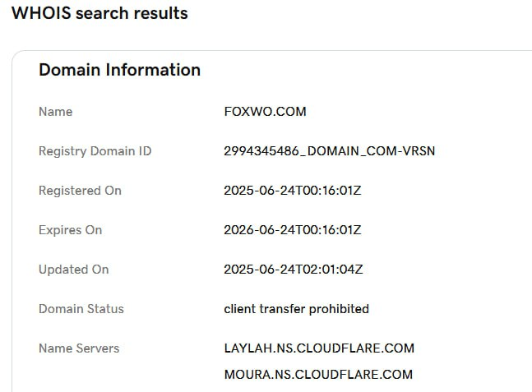The width and height of the screenshot is (532, 392).
Task: Click the Updated On label
Action: [73, 270]
